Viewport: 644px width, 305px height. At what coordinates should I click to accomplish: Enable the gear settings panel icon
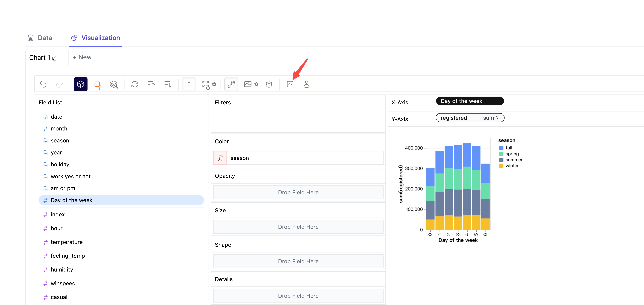coord(269,84)
